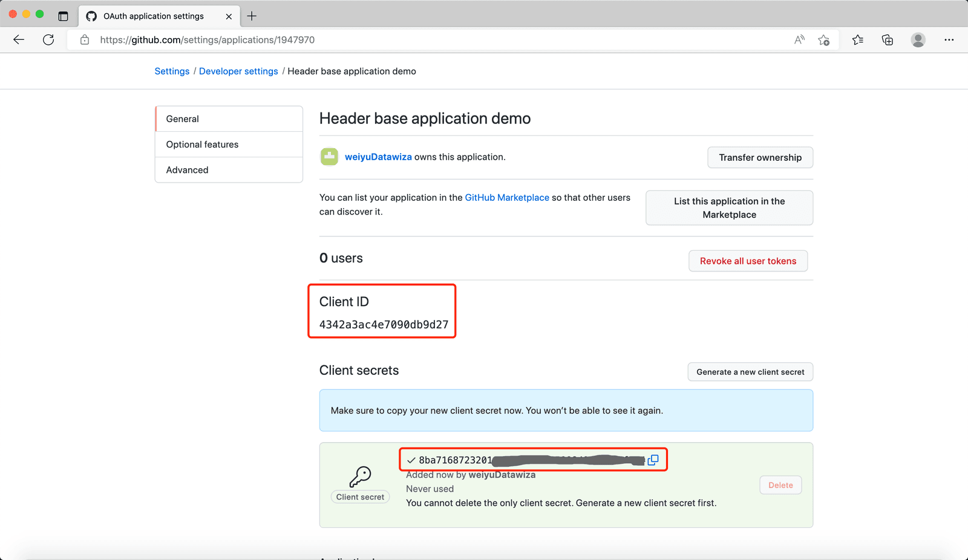Click the macOS green maximize window button
968x560 pixels.
39,14
